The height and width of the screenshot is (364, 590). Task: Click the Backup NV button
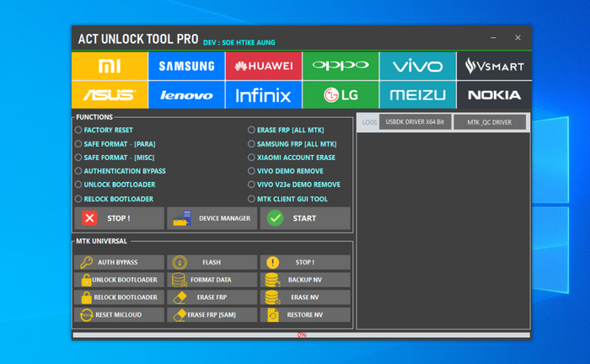pos(305,280)
